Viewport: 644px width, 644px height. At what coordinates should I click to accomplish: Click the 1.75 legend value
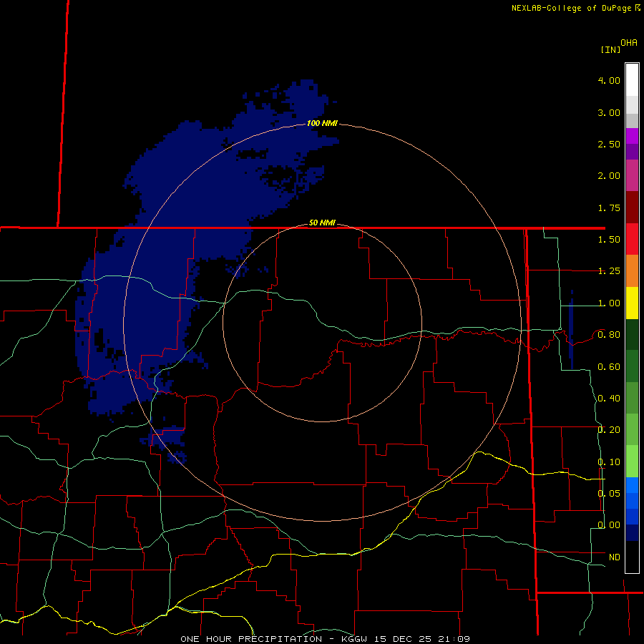coord(609,208)
